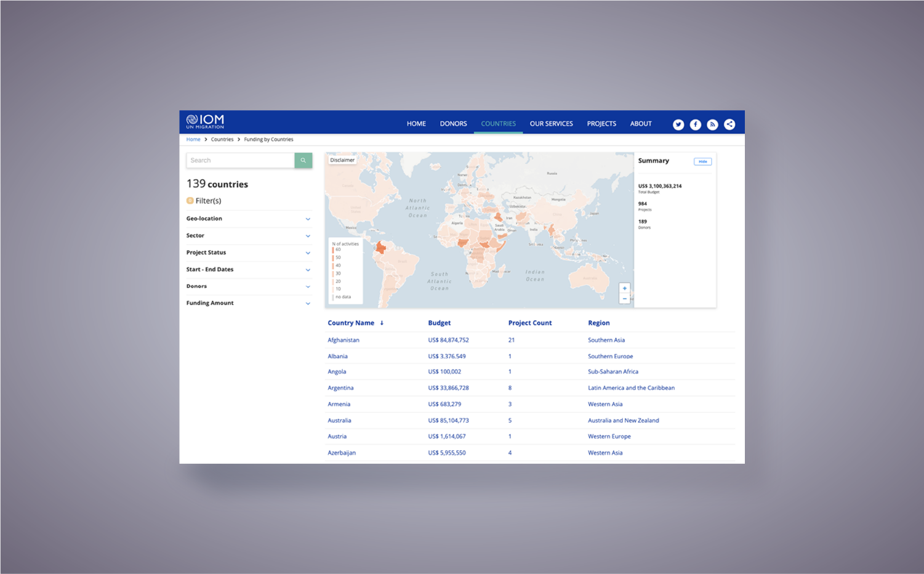
Task: Click the Countries breadcrumb link
Action: (x=222, y=139)
